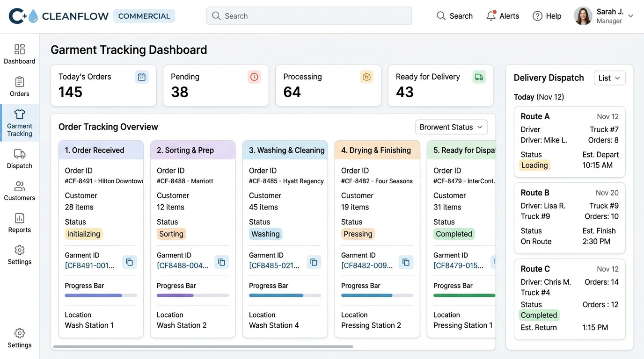Image resolution: width=644 pixels, height=359 pixels.
Task: Open Orders clipboard icon in sidebar
Action: (x=20, y=82)
